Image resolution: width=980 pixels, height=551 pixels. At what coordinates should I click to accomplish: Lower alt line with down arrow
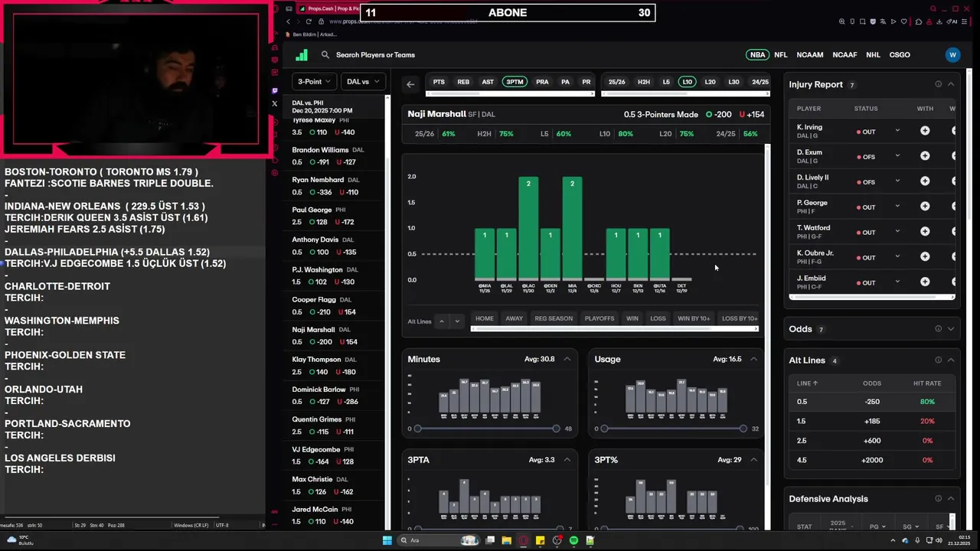tap(457, 321)
